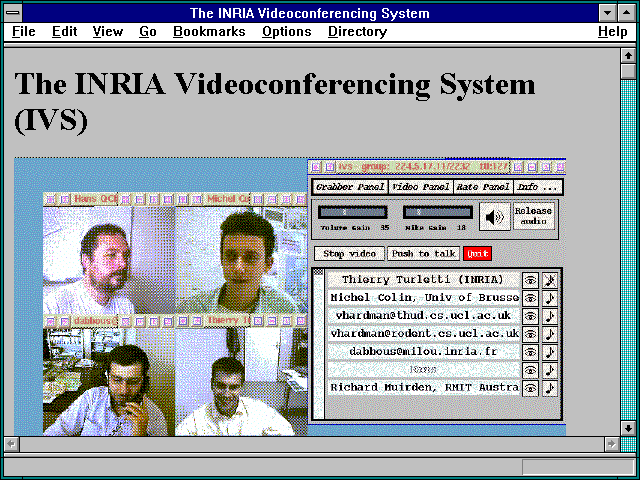This screenshot has width=640, height=480.
Task: Click the leftmost icon of the dabbous@ video title bar
Action: coord(50,322)
